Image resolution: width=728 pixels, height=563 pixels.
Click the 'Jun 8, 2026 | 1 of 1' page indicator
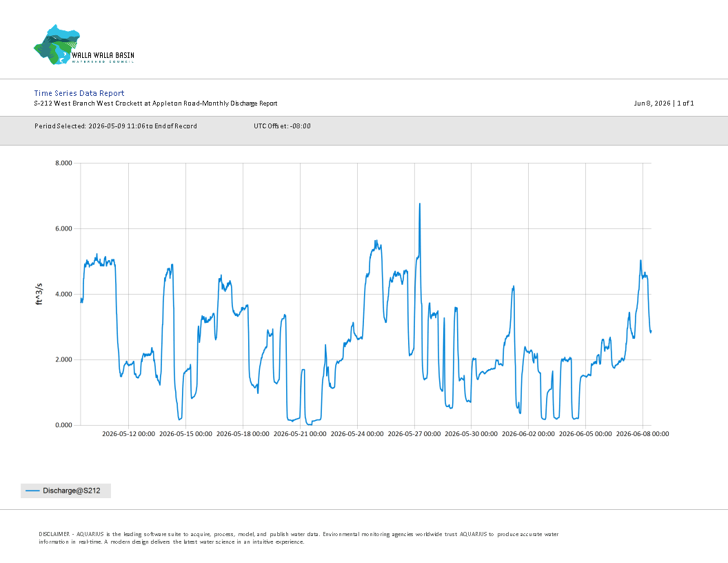(x=664, y=103)
